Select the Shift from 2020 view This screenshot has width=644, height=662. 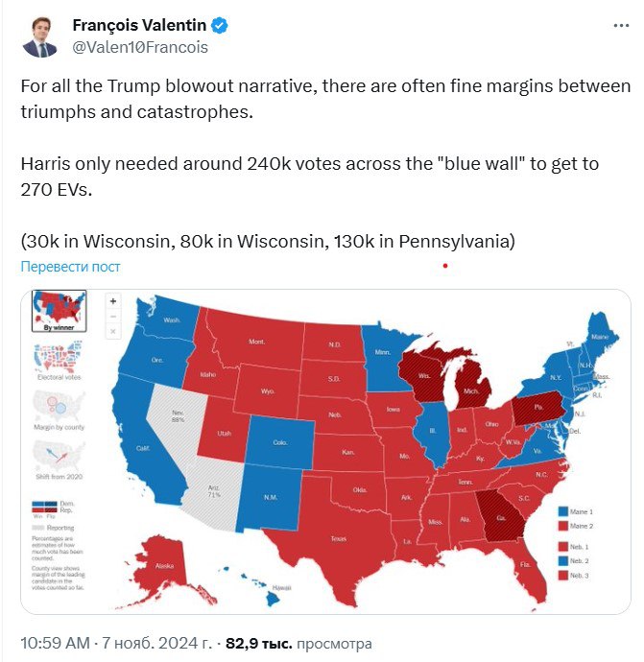coord(60,461)
